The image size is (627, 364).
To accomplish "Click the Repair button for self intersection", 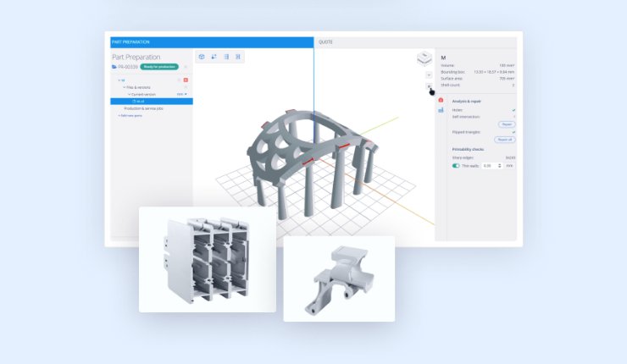I will point(507,124).
